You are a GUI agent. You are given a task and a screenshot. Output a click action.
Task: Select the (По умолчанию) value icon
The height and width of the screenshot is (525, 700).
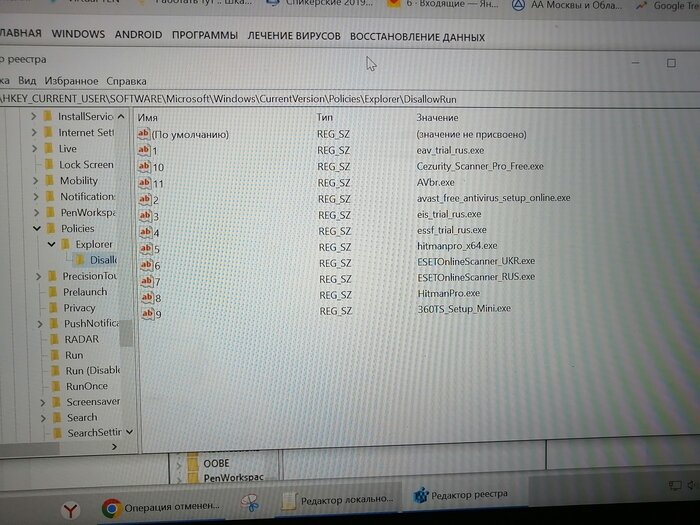[143, 133]
